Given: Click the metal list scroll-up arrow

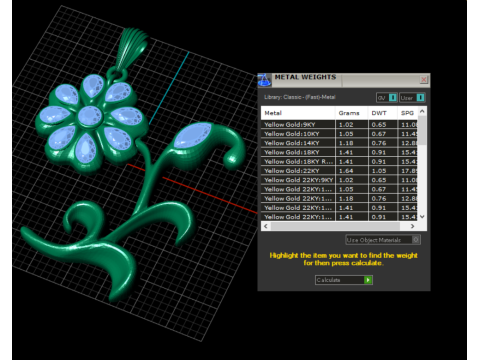Looking at the screenshot, I should (422, 111).
